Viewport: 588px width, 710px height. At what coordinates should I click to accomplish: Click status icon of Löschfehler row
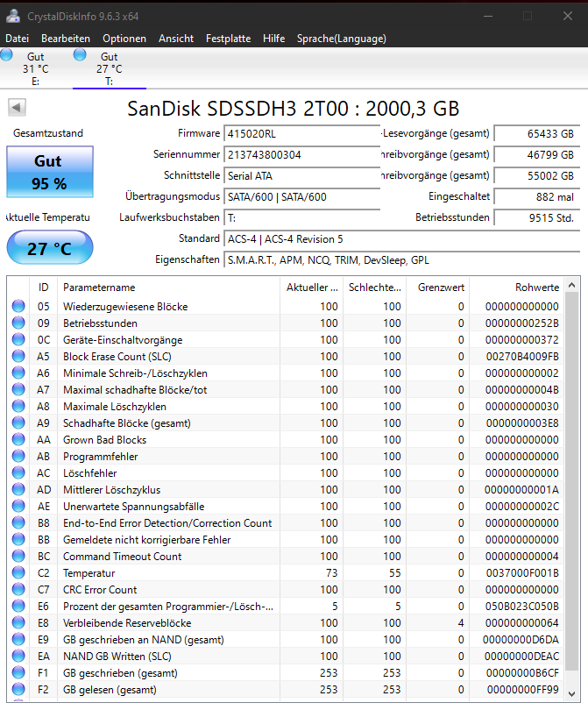18,472
